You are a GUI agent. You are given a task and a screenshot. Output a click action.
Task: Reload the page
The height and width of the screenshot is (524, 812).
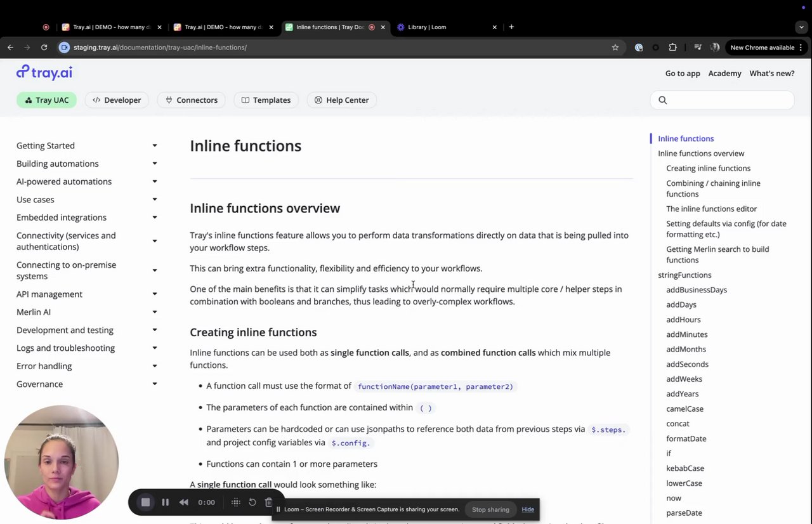(x=44, y=48)
